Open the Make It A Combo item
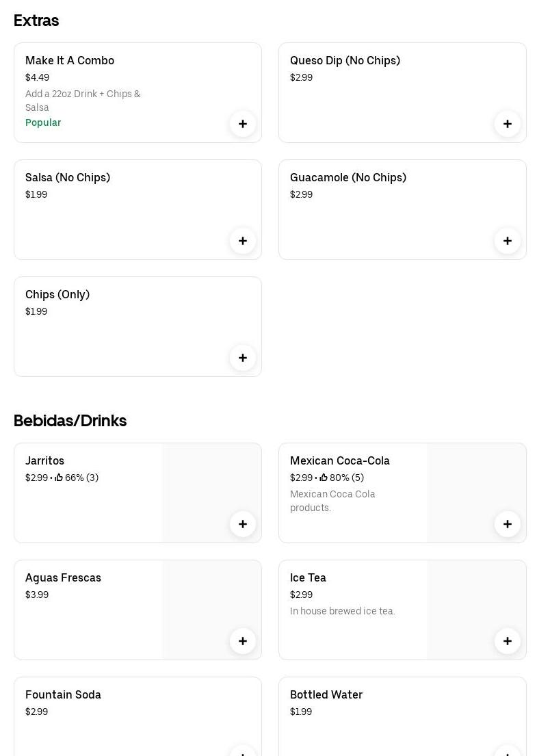The image size is (550, 756). 70,61
